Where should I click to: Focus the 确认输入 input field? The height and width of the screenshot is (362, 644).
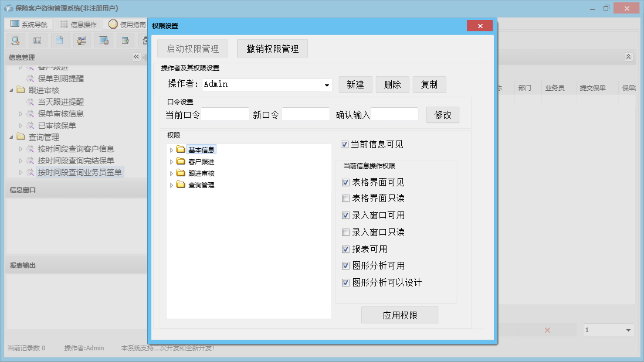coord(394,114)
